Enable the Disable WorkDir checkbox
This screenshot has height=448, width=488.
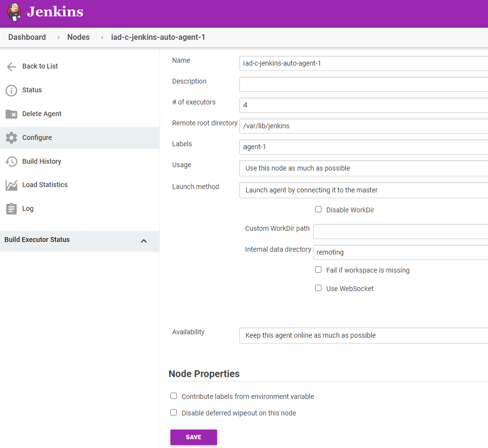point(318,209)
